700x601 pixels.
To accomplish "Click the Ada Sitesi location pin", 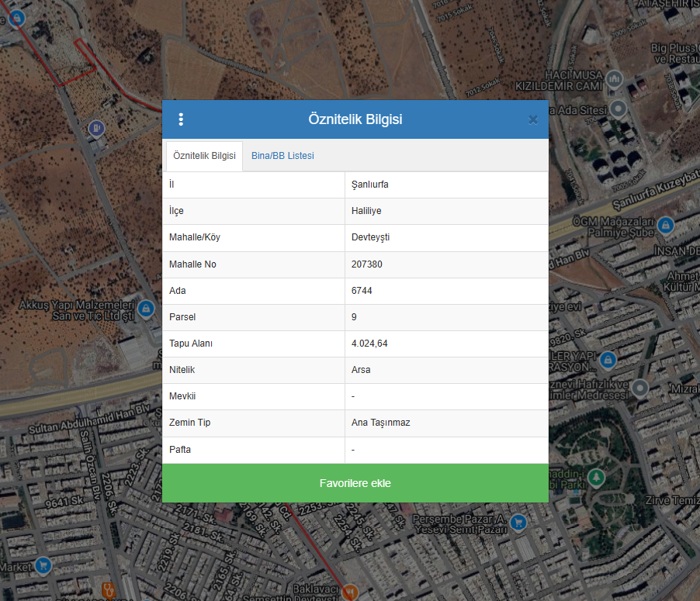I will point(618,109).
